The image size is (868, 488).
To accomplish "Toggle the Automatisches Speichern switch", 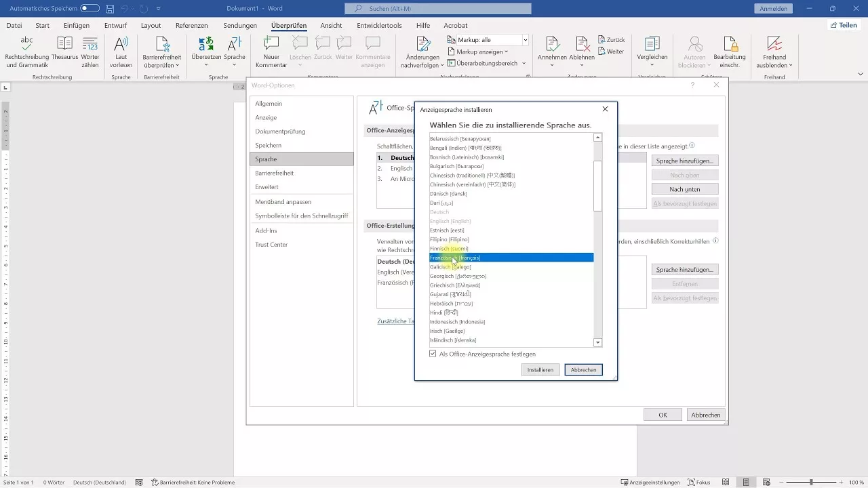I will coord(90,9).
